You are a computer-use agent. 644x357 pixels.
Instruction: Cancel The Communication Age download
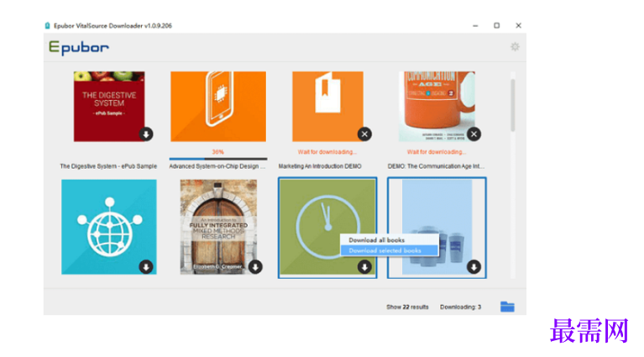474,134
